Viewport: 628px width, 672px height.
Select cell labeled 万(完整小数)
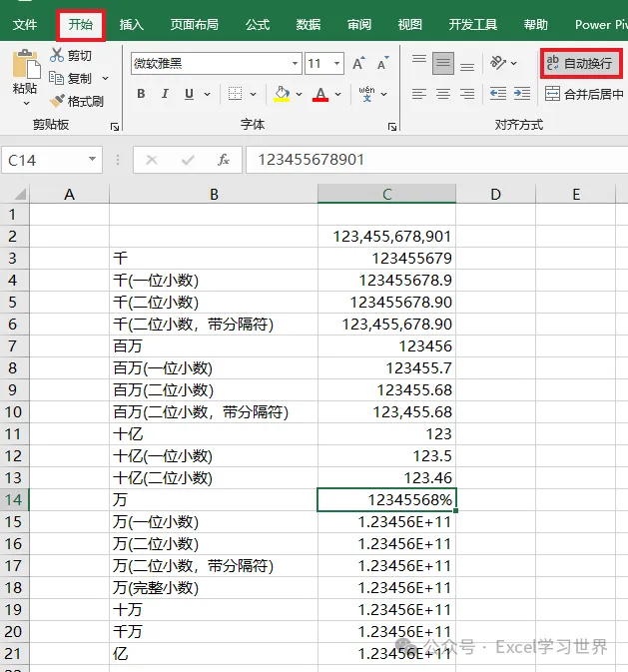pyautogui.click(x=214, y=587)
